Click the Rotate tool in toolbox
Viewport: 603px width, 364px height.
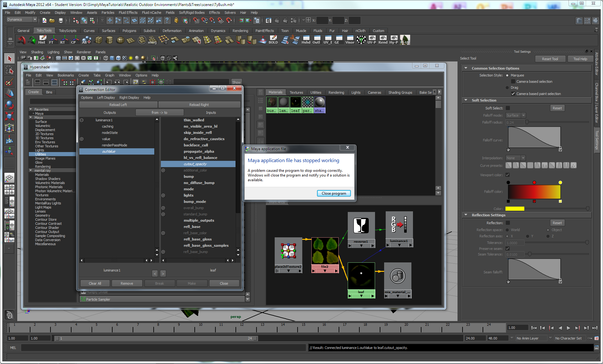pos(10,105)
